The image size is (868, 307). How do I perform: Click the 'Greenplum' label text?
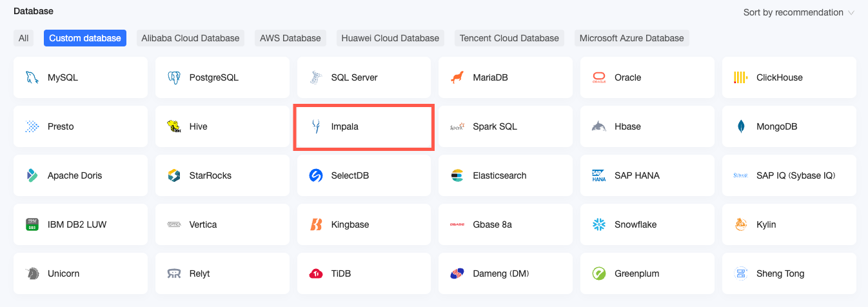pyautogui.click(x=637, y=273)
